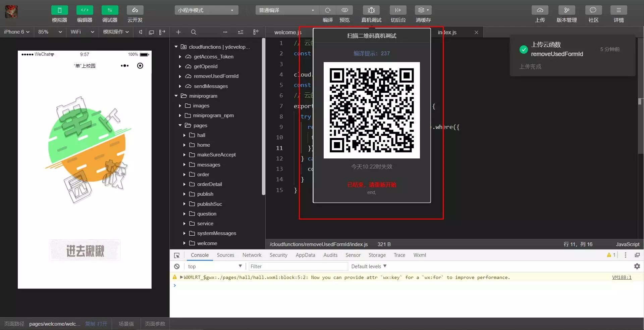
Task: Undock the debugger panel window
Action: tap(637, 255)
